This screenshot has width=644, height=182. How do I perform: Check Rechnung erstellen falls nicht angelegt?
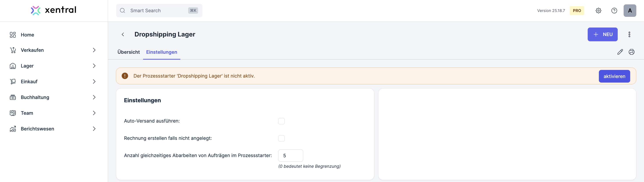[x=281, y=138]
